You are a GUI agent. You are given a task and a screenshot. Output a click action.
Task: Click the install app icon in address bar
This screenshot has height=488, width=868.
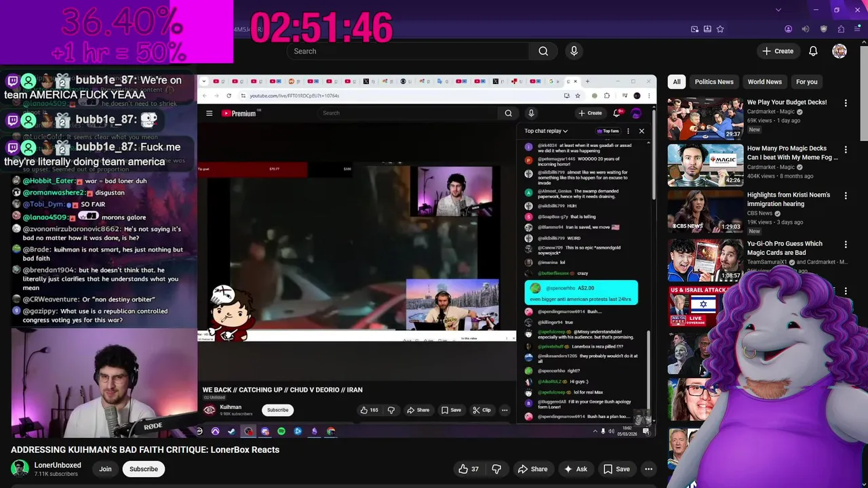tap(707, 29)
